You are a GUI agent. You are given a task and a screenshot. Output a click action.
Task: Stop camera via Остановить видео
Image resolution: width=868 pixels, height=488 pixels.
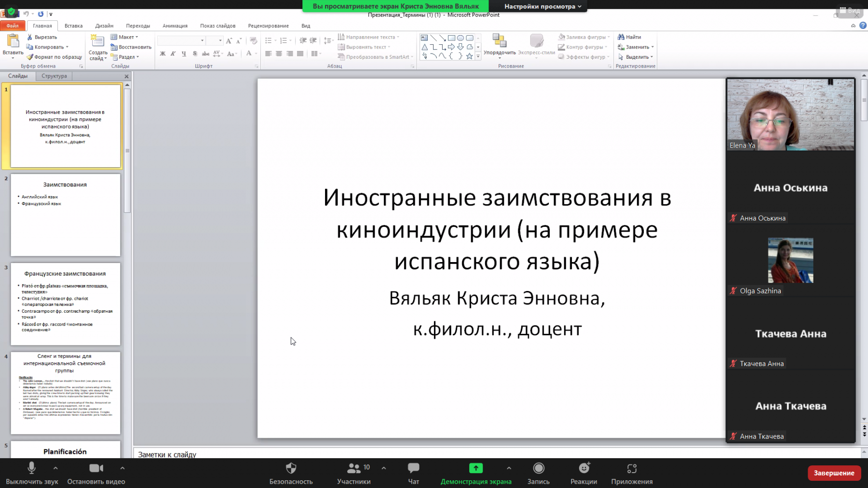tap(96, 473)
